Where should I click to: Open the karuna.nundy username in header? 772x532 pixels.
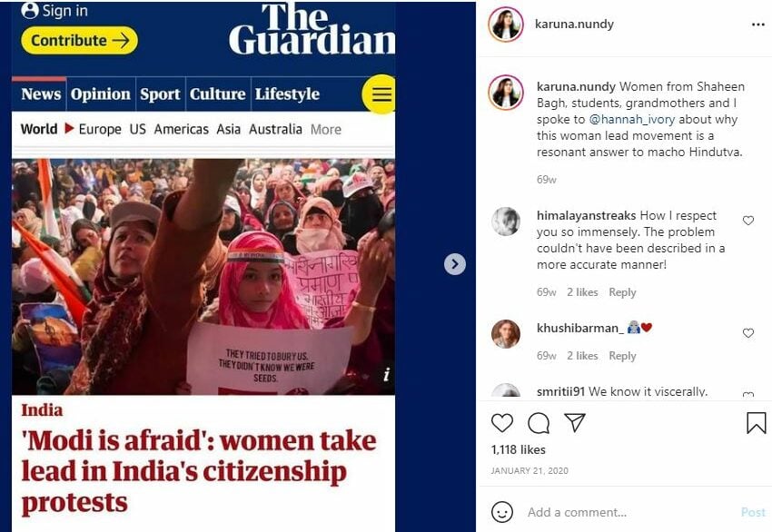574,25
